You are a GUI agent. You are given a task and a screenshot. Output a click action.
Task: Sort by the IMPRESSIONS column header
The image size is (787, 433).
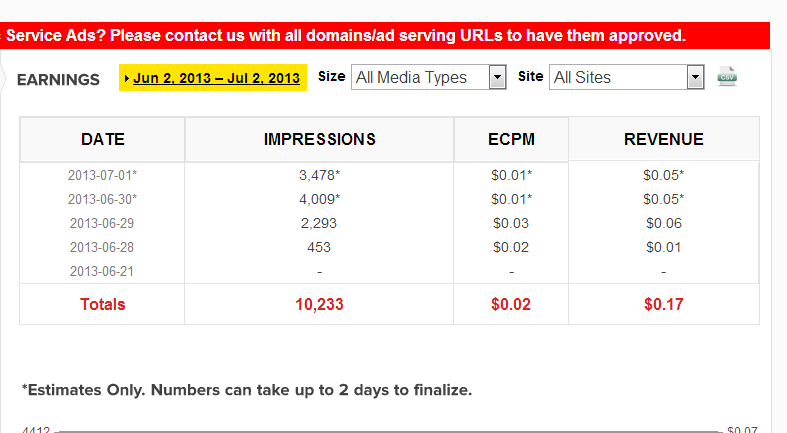tap(319, 140)
